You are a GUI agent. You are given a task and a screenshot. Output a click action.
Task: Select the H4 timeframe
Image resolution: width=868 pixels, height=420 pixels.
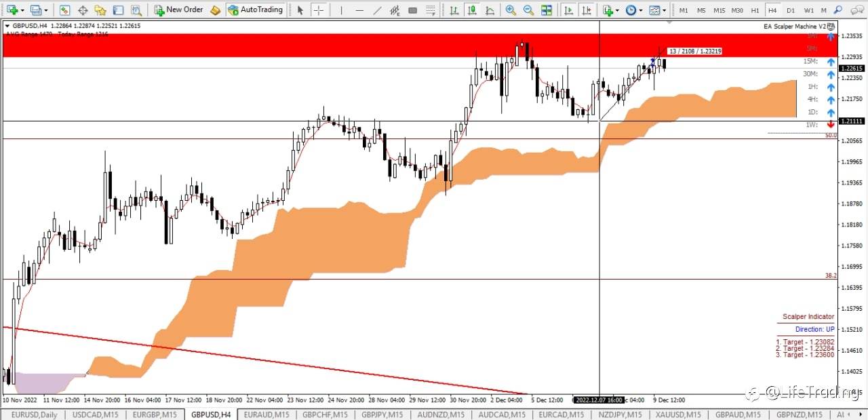(x=772, y=10)
